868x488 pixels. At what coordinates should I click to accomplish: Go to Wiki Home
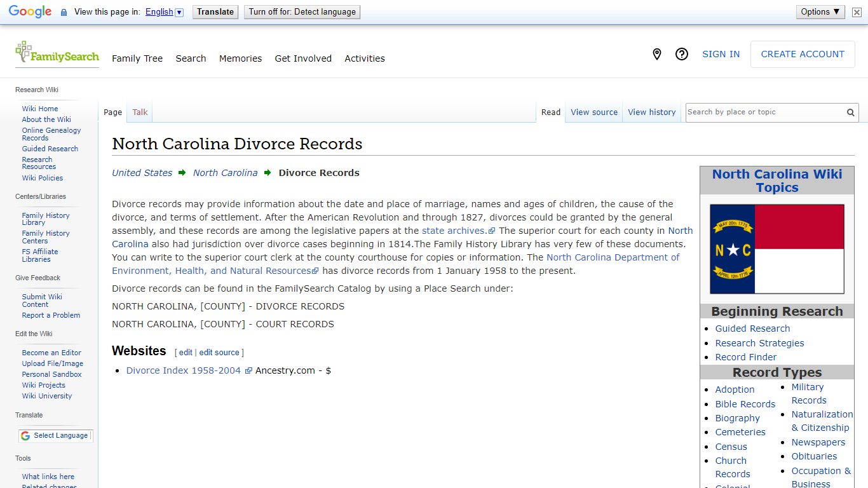pyautogui.click(x=40, y=109)
